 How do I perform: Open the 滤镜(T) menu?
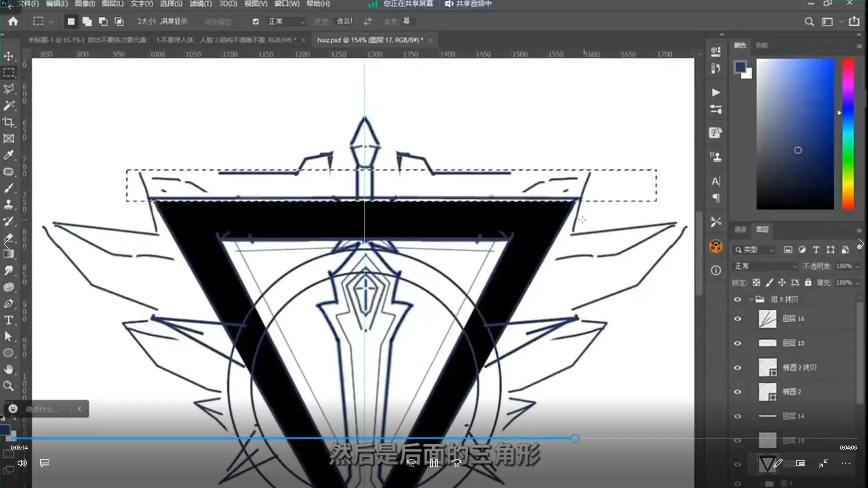(x=200, y=4)
